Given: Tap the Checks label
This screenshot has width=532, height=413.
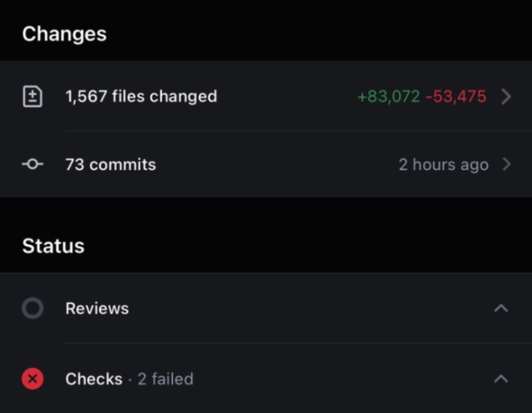Looking at the screenshot, I should click(94, 379).
